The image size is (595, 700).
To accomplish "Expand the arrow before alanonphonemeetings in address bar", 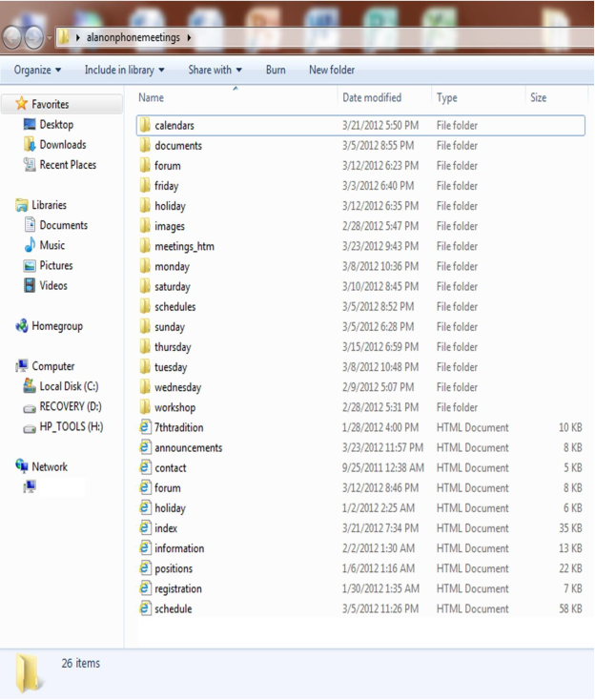I will click(78, 37).
